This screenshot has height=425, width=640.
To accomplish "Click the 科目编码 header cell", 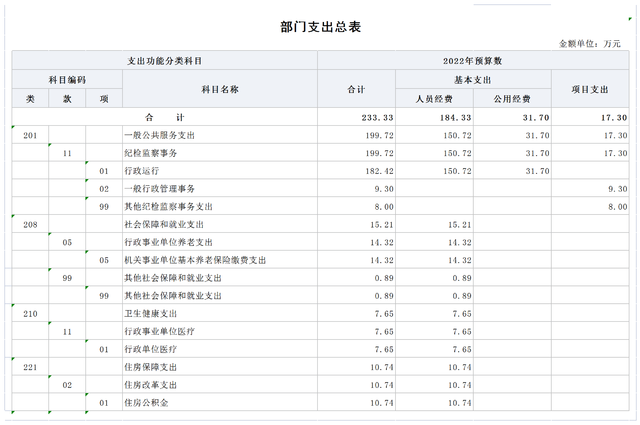I will point(67,79).
